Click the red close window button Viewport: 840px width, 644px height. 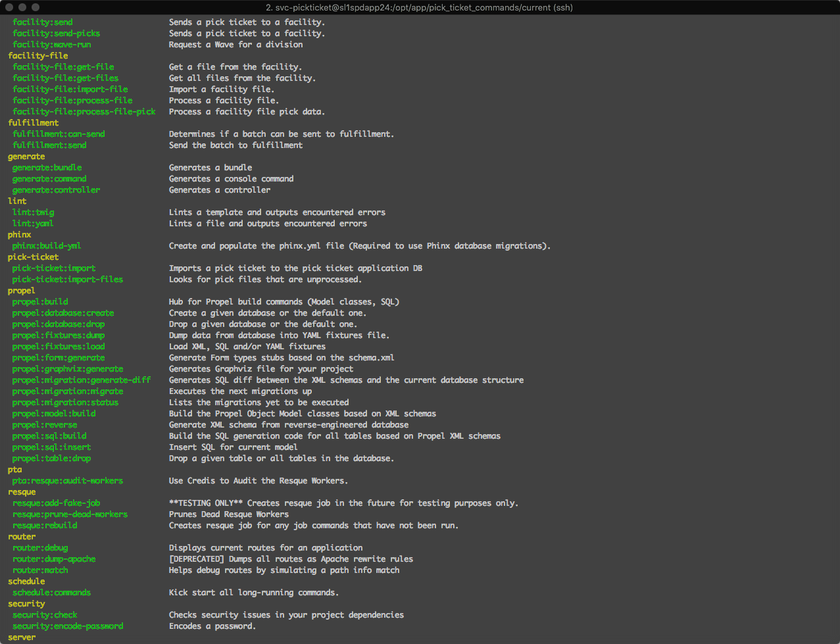[x=8, y=7]
